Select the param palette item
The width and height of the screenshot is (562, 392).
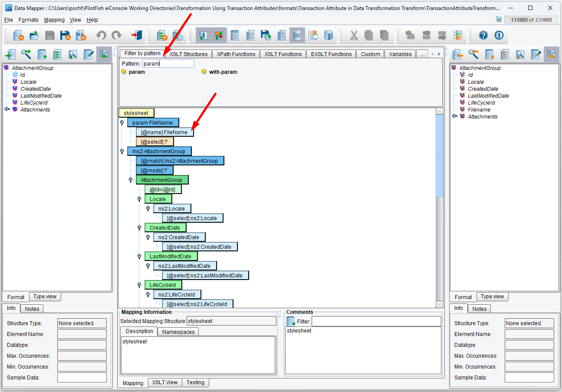click(x=133, y=72)
